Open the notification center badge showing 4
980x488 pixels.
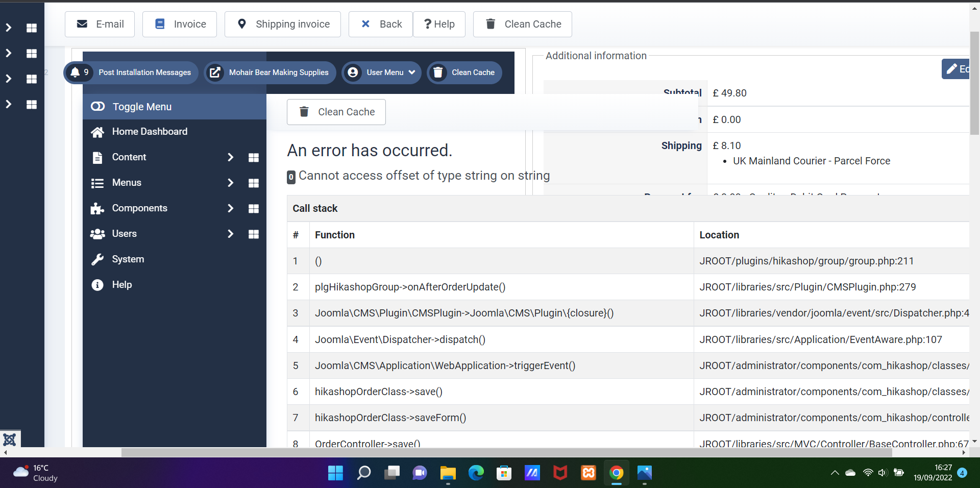[962, 473]
